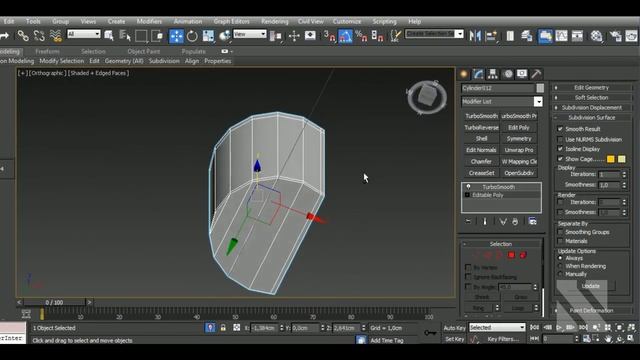Add the Chamfer modifier button
This screenshot has width=640, height=360.
(x=481, y=162)
